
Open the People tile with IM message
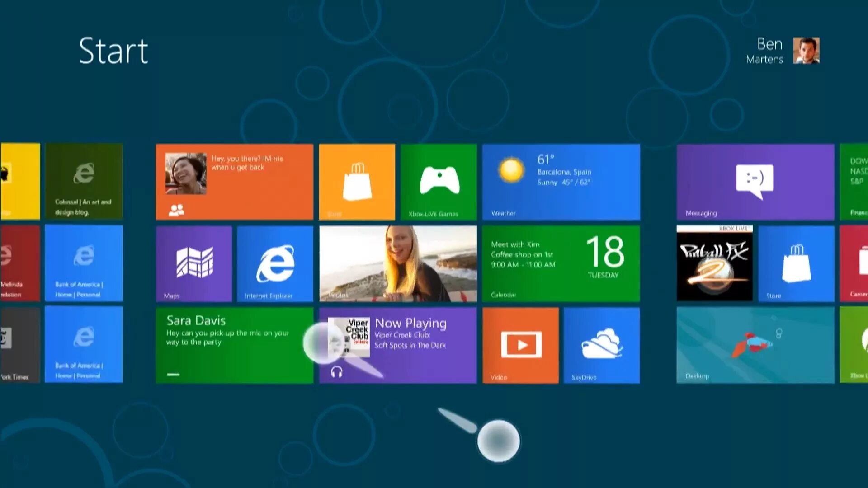235,182
